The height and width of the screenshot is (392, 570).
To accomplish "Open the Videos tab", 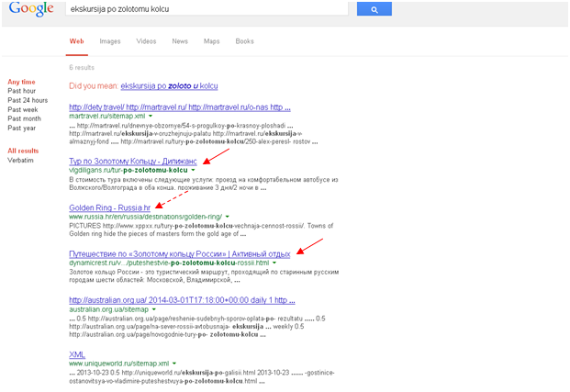I will pos(146,41).
